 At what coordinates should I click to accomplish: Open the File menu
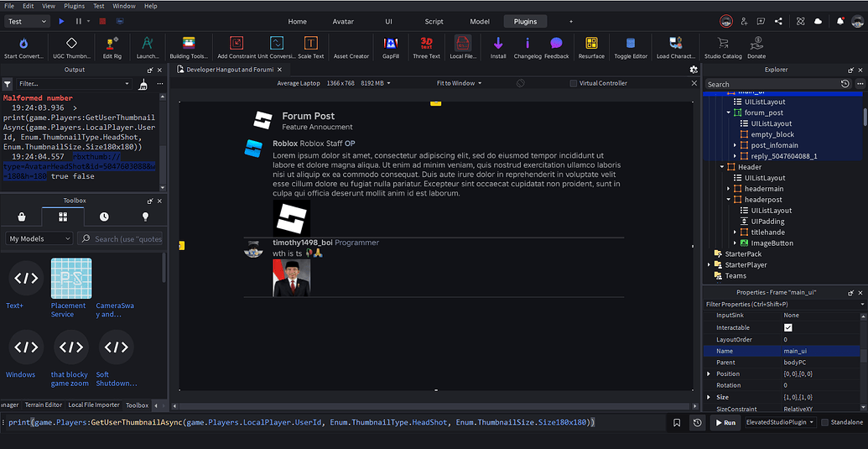9,6
